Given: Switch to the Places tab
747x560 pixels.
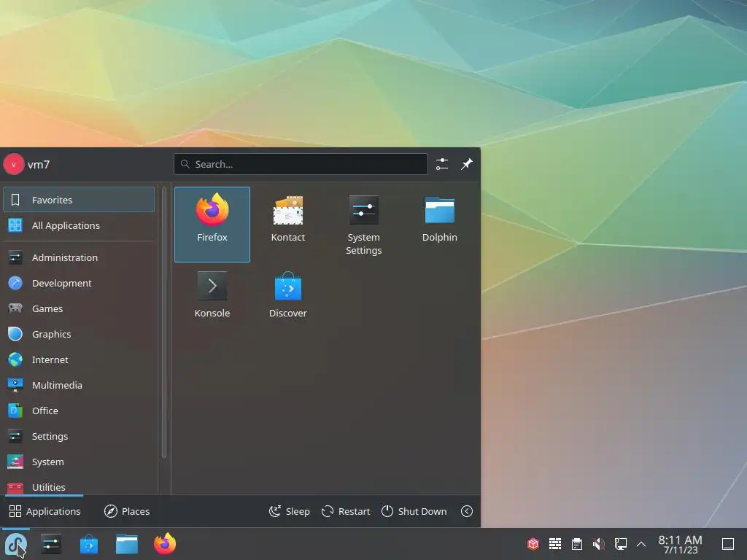Looking at the screenshot, I should (x=127, y=511).
